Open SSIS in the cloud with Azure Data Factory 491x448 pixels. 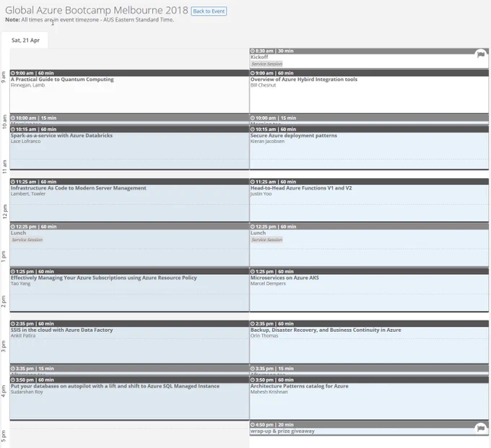(x=61, y=330)
